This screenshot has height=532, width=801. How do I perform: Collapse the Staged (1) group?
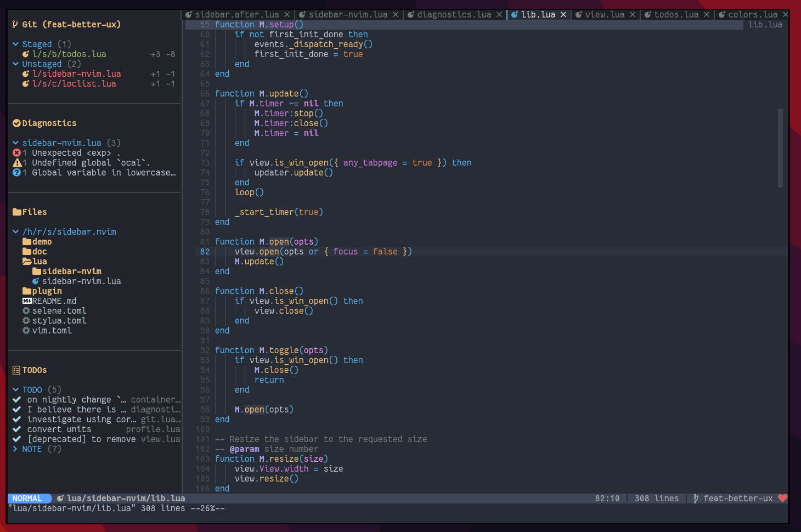coord(15,44)
